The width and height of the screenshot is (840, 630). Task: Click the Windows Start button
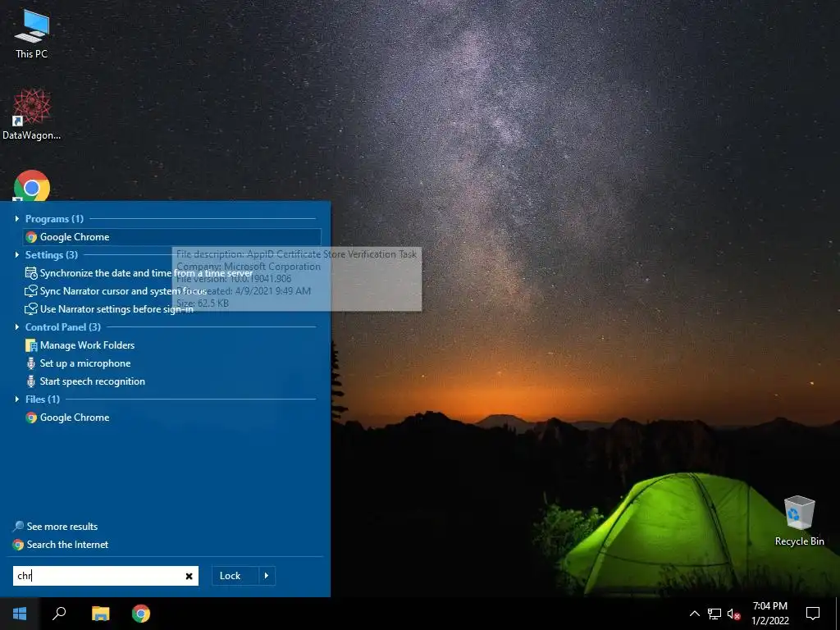20,614
